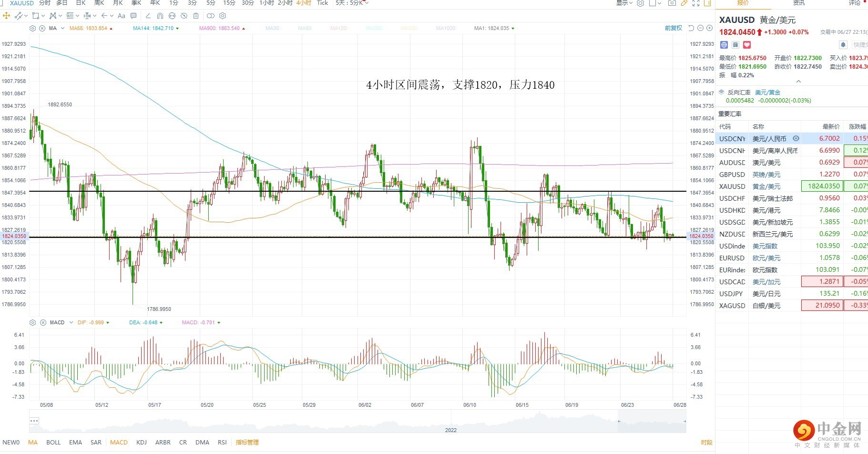Open the 显示 display dropdown
The height and width of the screenshot is (454, 868).
[x=624, y=3]
